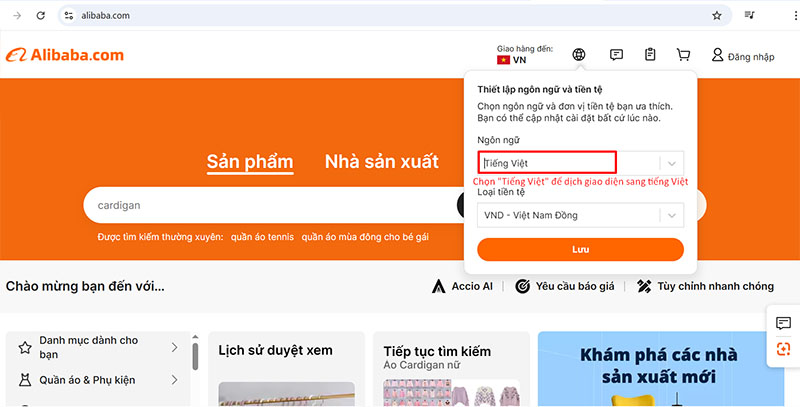Select quần áo mùa đông cho bé gái
The height and width of the screenshot is (407, 800).
point(365,237)
